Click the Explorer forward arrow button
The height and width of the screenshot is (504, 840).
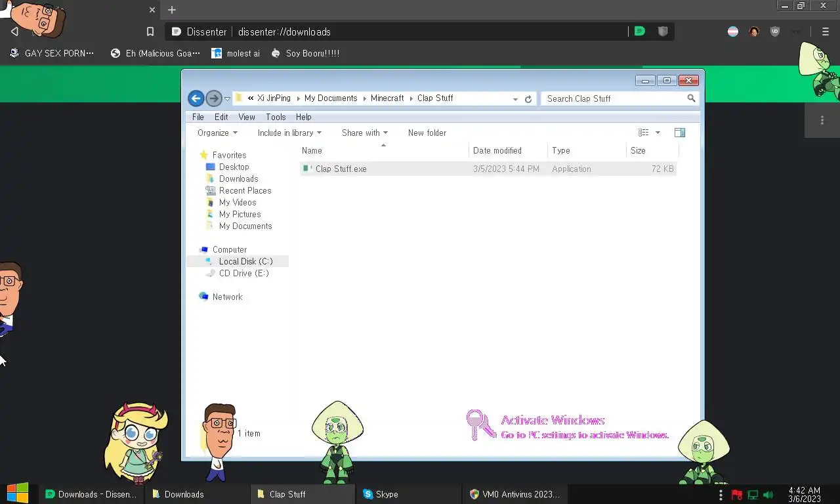(213, 98)
